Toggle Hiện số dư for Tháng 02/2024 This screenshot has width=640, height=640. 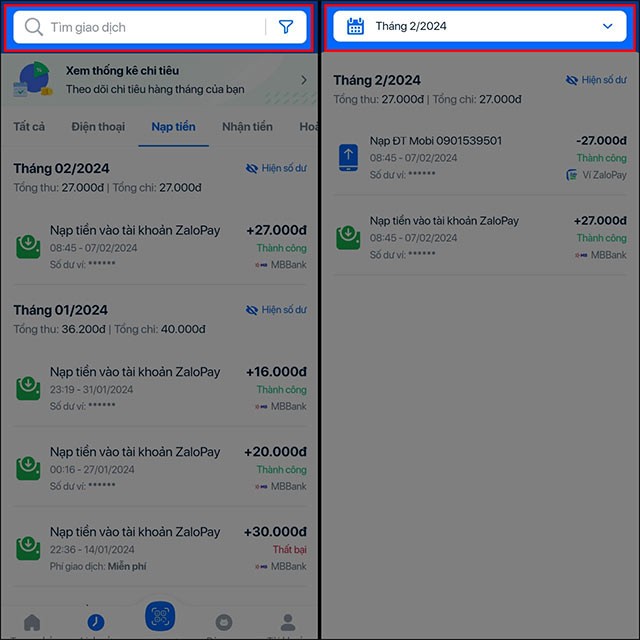276,168
